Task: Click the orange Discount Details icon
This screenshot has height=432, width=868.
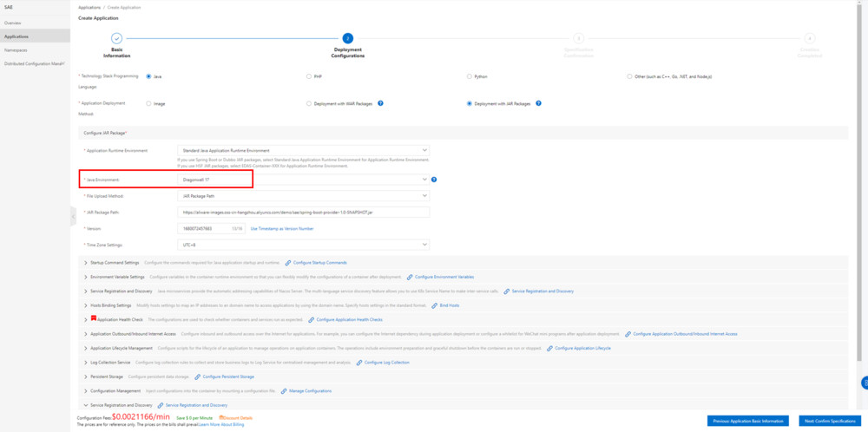Action: pyautogui.click(x=221, y=417)
